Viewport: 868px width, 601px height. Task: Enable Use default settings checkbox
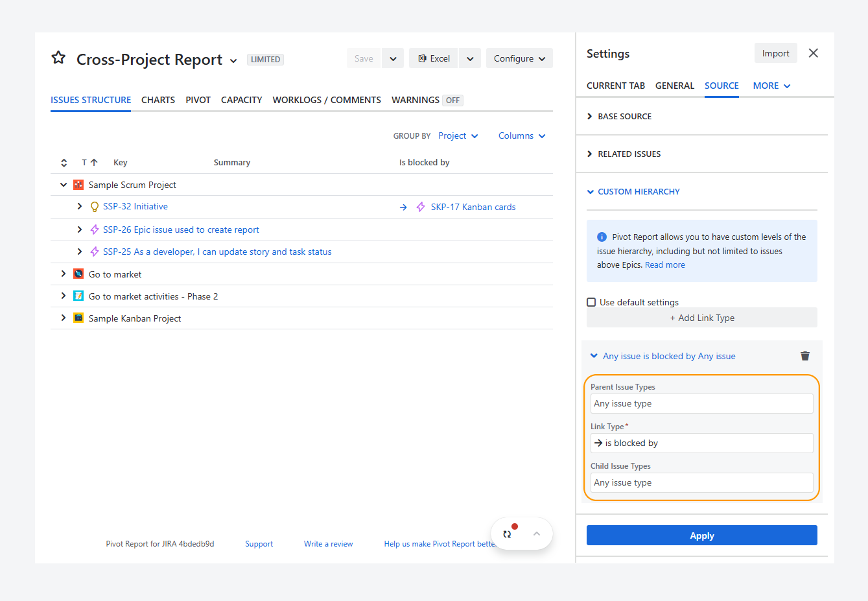point(591,302)
